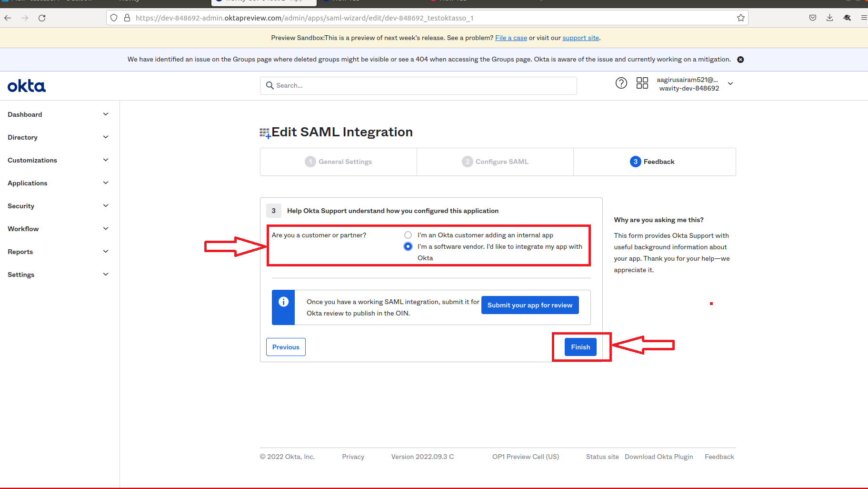This screenshot has width=868, height=489.
Task: Go to Configure SAML step tab
Action: pyautogui.click(x=495, y=162)
